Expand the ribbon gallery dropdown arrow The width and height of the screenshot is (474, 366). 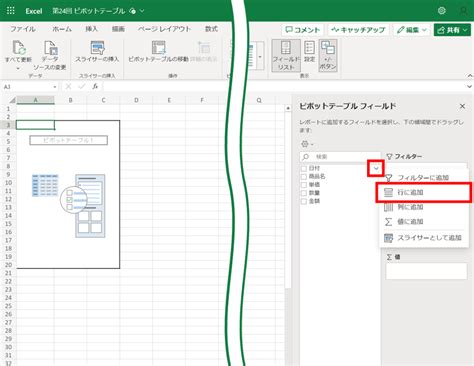260,56
